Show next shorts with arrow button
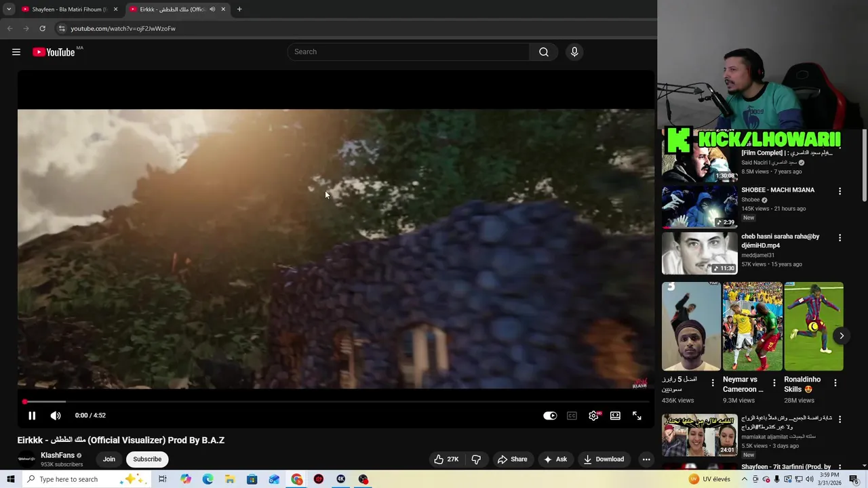Screen dimensions: 868x488 [842, 335]
